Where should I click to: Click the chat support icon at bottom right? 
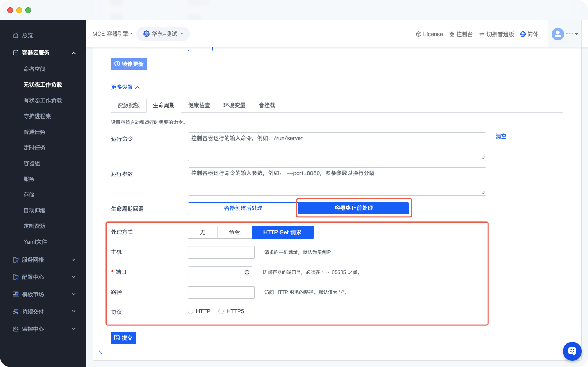coord(572,351)
